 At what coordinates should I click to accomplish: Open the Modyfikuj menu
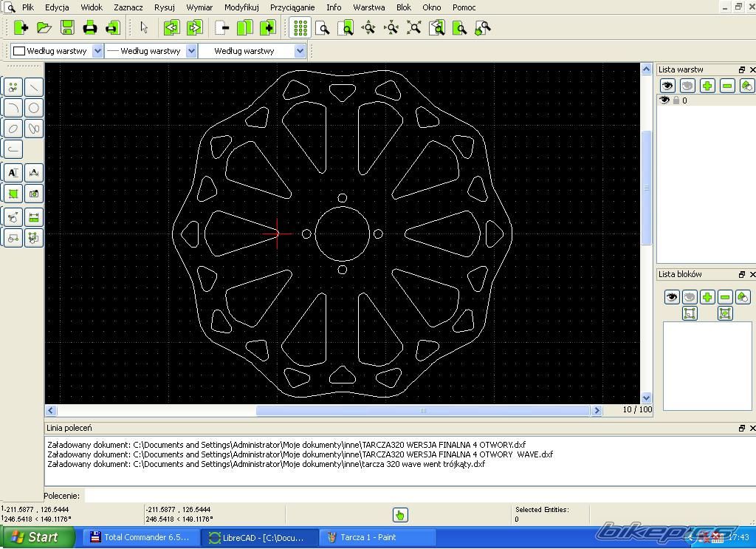241,7
